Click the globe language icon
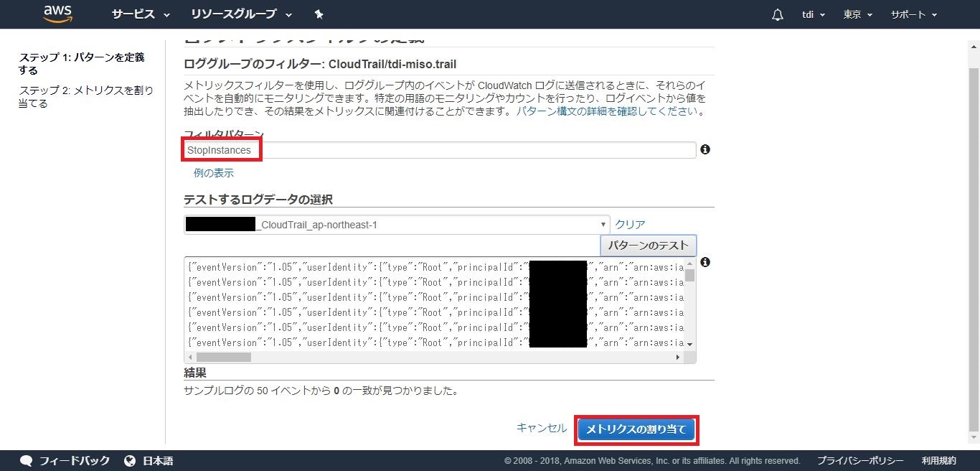Viewport: 980px width, 471px height. 130,461
